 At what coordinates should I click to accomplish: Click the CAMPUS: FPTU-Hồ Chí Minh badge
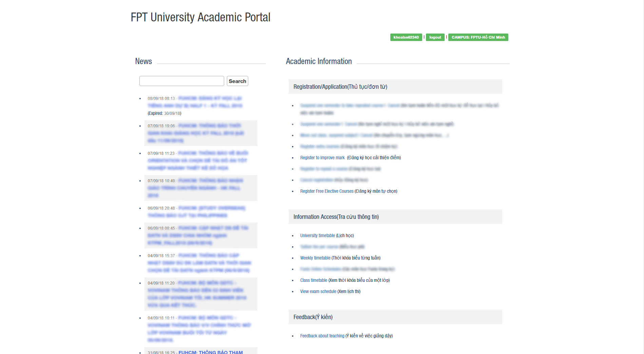click(x=478, y=37)
